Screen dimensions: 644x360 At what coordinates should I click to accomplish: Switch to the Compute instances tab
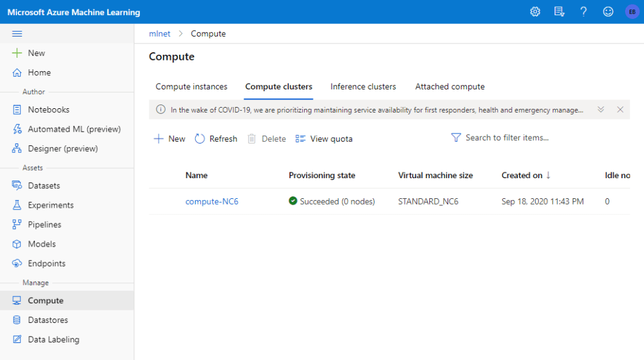pos(191,87)
